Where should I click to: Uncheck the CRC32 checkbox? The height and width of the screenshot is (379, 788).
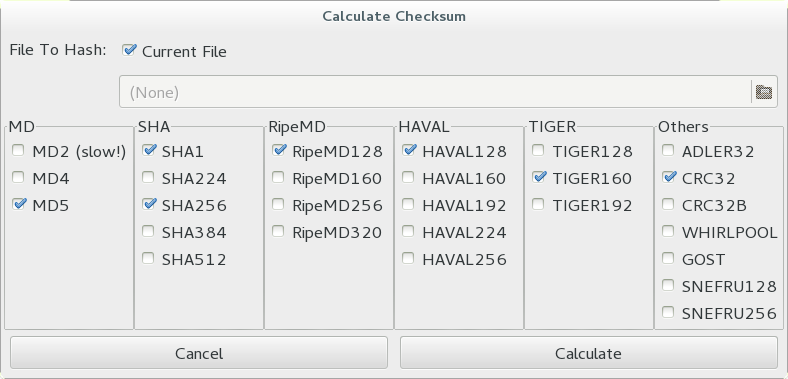(x=668, y=177)
